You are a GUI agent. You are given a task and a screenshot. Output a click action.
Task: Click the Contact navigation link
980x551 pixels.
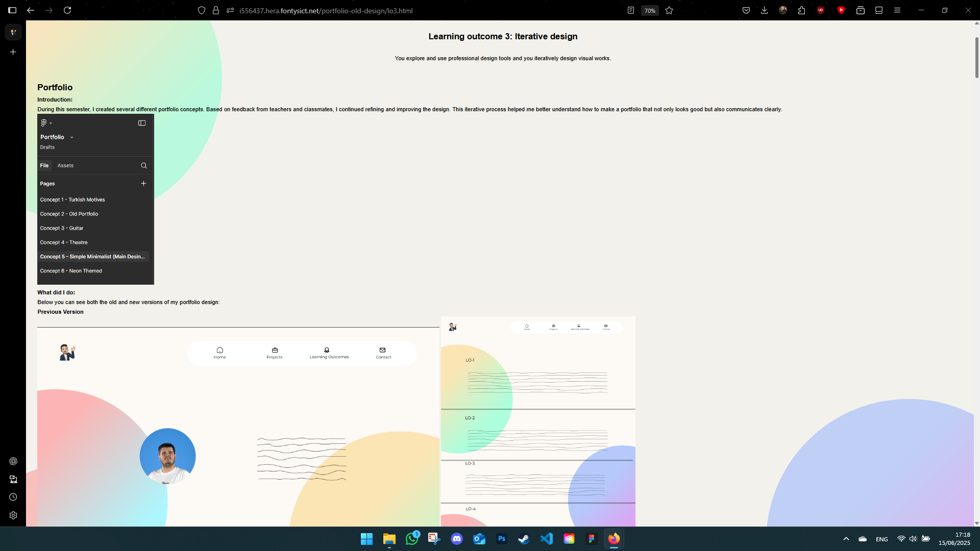383,353
